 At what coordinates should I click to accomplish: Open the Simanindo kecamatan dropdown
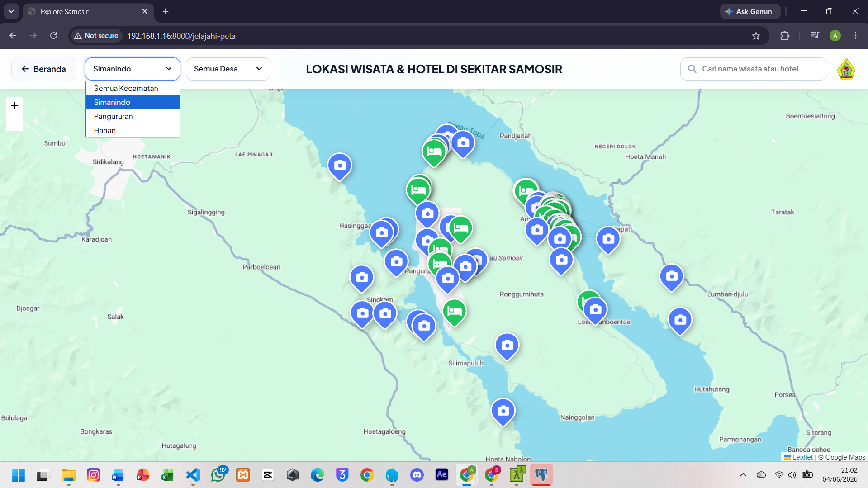[132, 69]
